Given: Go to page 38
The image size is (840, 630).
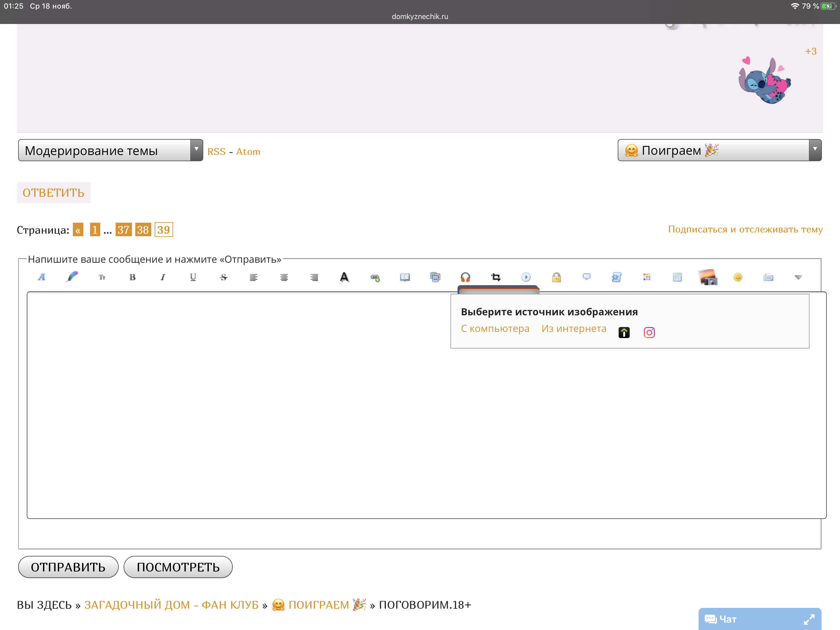Looking at the screenshot, I should tap(143, 229).
